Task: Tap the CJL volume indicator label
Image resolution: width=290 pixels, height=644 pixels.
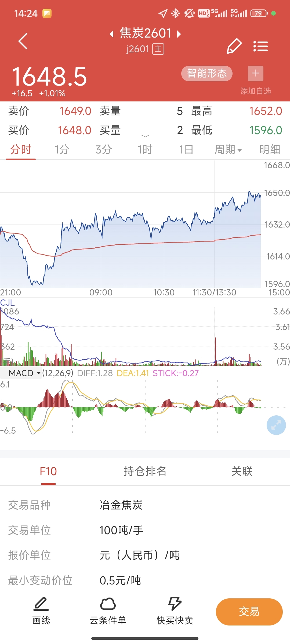Action: pyautogui.click(x=8, y=303)
